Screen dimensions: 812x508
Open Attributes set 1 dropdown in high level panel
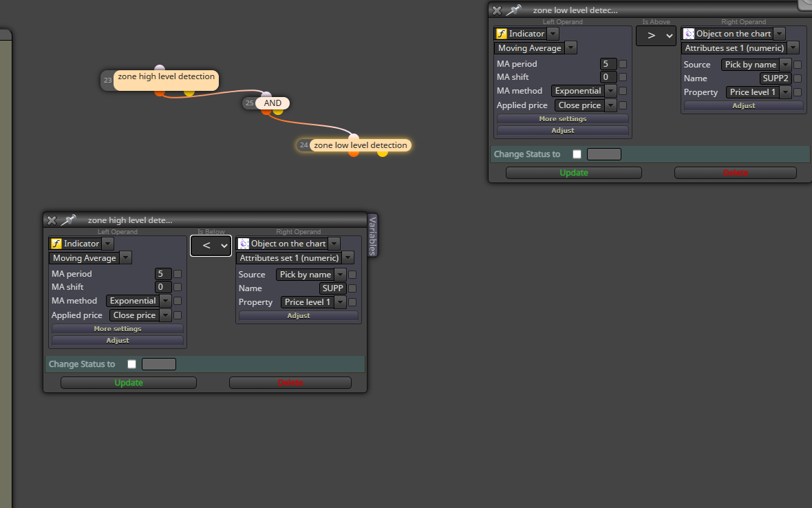pyautogui.click(x=348, y=258)
